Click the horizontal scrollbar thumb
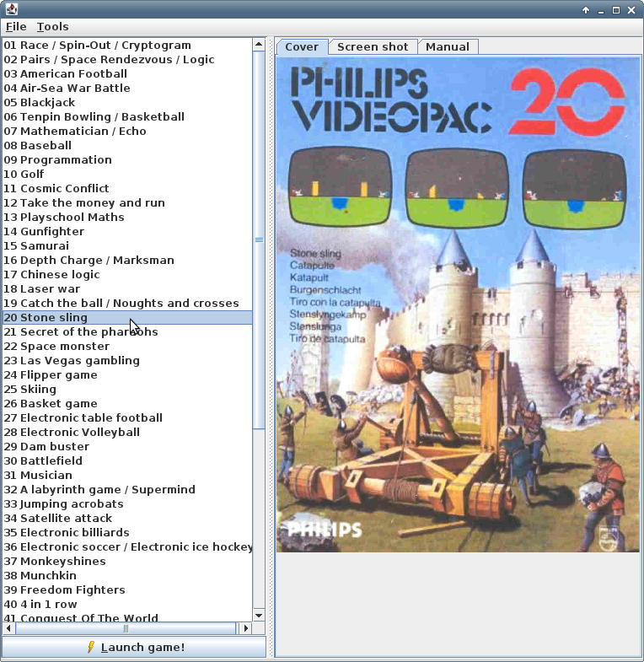644x662 pixels. click(x=126, y=628)
